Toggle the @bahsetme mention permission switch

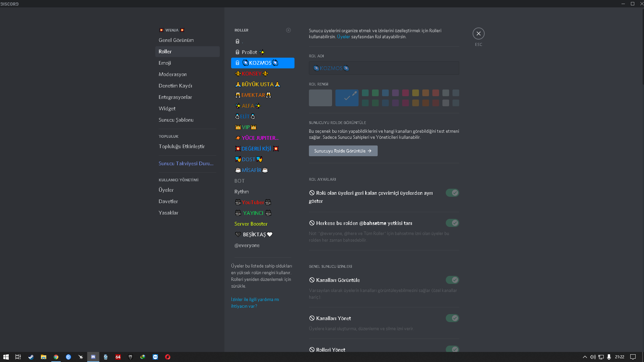coord(452,223)
